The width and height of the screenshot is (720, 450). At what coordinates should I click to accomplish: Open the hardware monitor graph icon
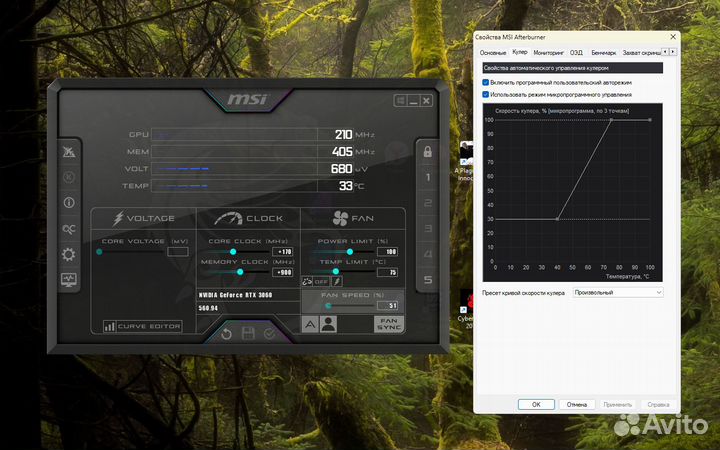(x=69, y=279)
